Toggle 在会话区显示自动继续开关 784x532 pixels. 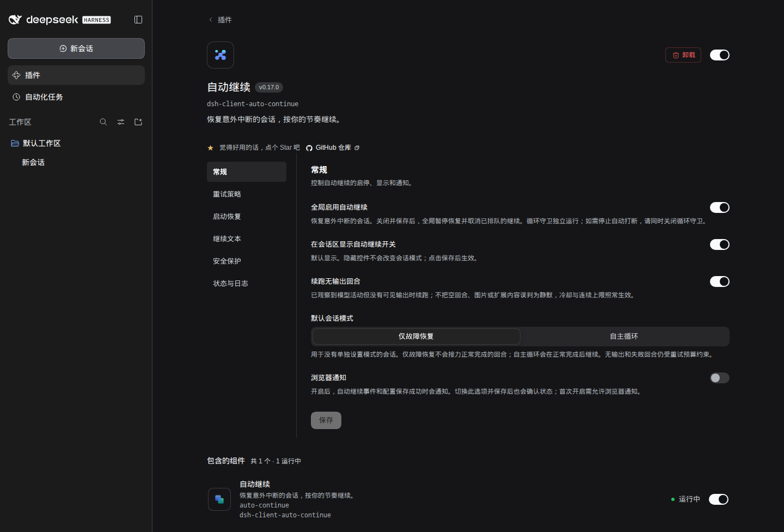click(x=720, y=244)
